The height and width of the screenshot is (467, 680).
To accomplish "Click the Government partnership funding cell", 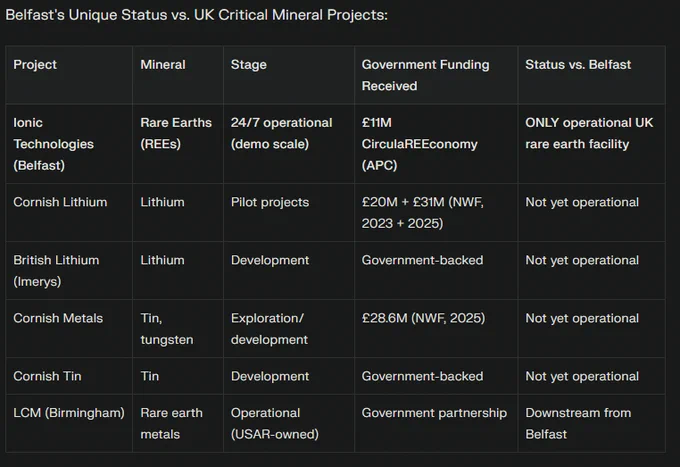I will (436, 423).
